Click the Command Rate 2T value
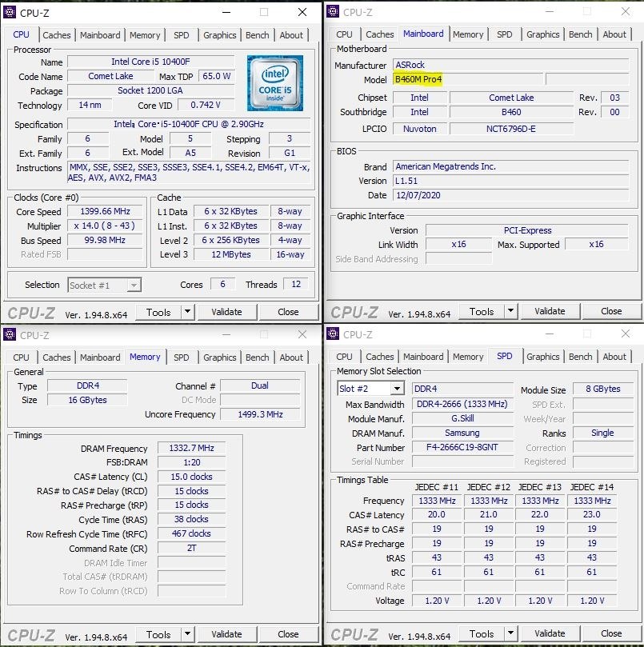 pyautogui.click(x=191, y=548)
